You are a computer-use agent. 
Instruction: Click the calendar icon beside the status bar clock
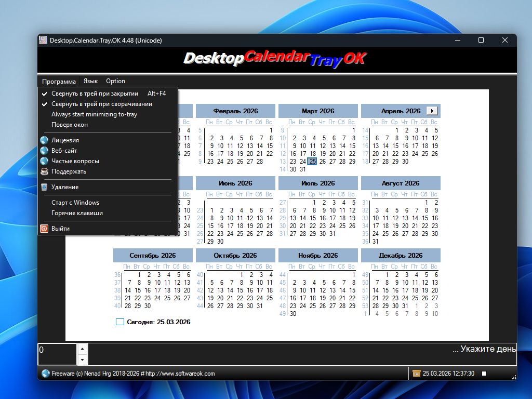(416, 374)
